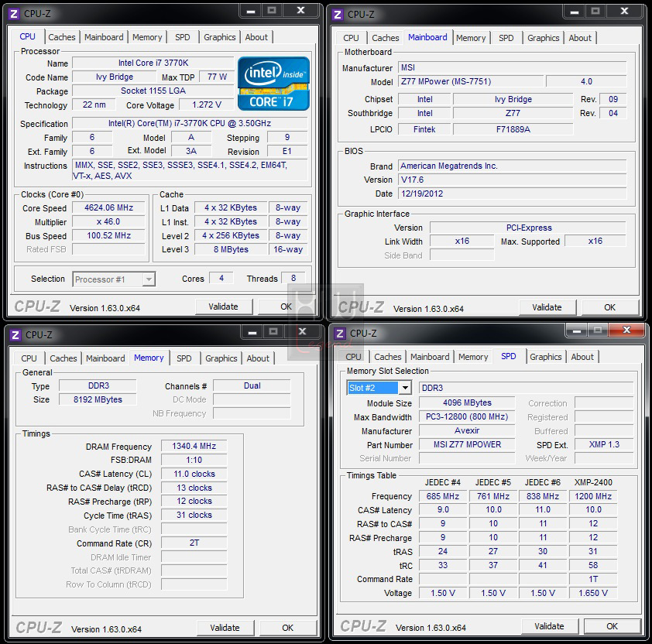This screenshot has height=644, width=652.
Task: Click the CPU-Z logo icon in the Mainboard window title bar
Action: click(x=338, y=15)
